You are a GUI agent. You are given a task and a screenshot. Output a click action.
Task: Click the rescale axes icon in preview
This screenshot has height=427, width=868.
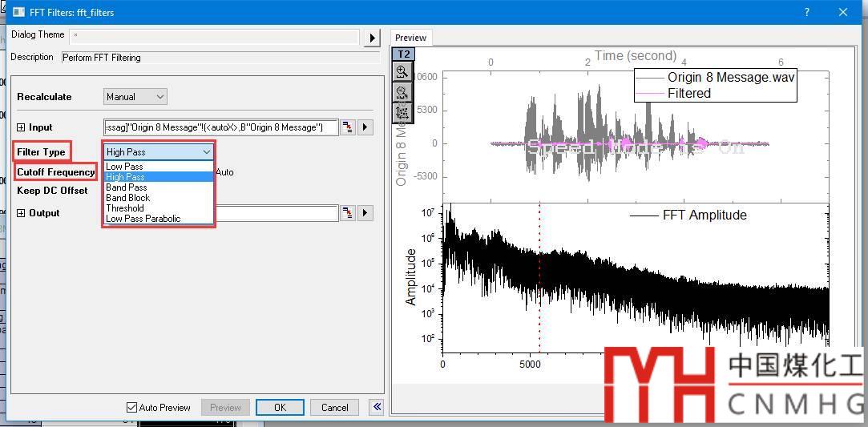[402, 112]
